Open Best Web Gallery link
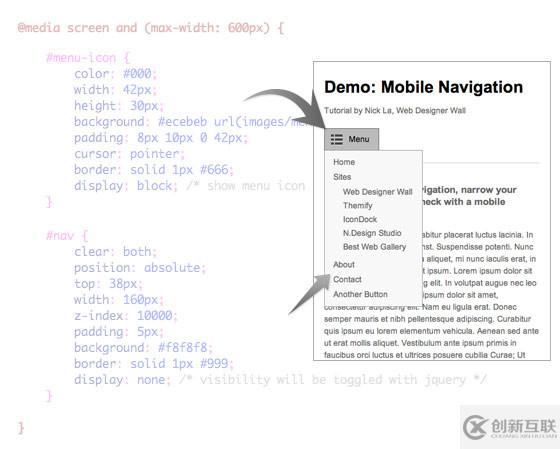Screen dimensions: 560x449 point(374,247)
